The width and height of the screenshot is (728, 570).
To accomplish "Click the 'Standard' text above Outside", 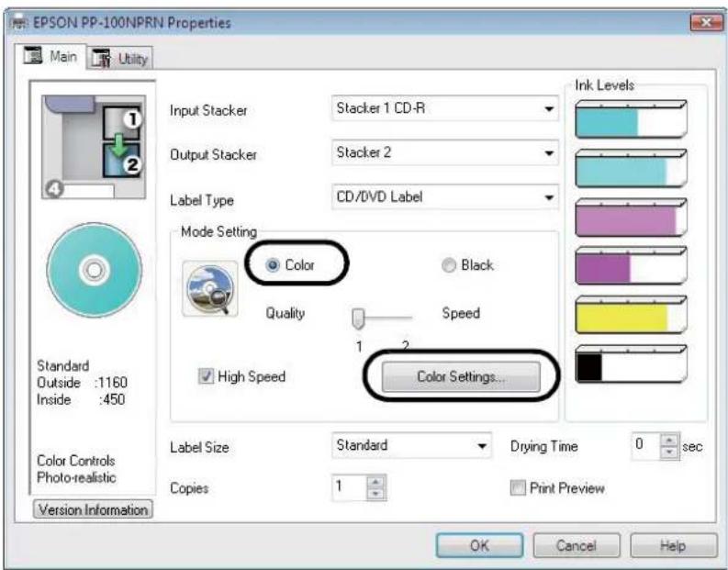I will [62, 365].
